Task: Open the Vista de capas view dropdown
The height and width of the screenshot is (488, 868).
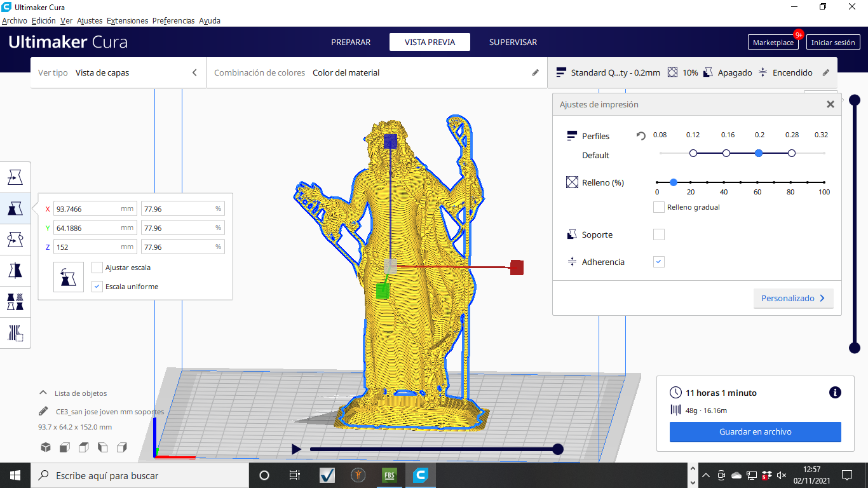Action: (x=118, y=72)
